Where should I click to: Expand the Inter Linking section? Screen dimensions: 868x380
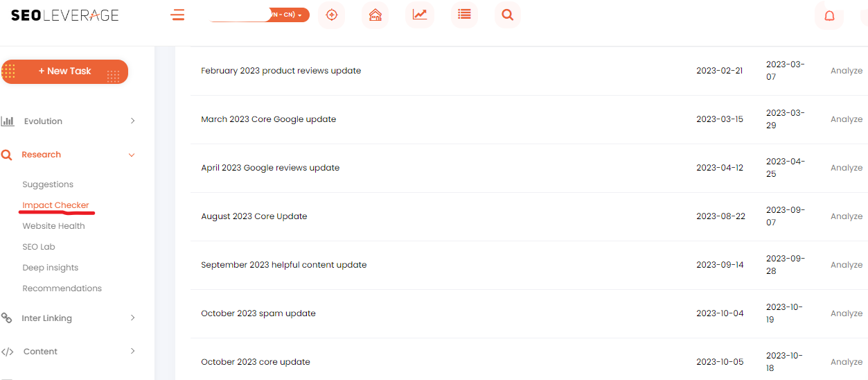click(x=69, y=318)
